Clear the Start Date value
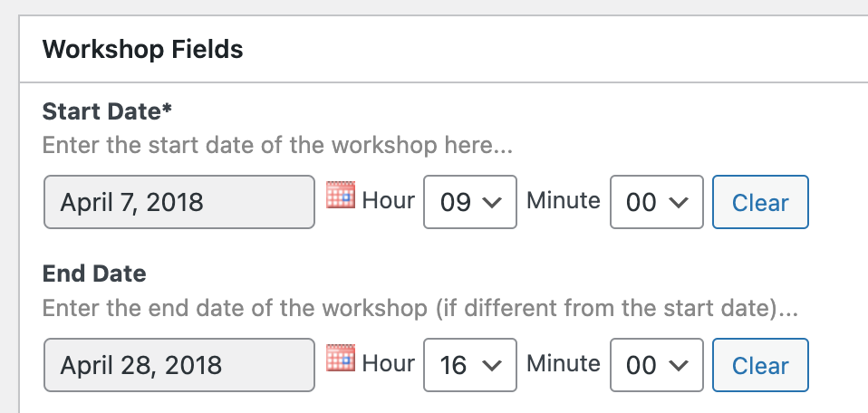This screenshot has height=413, width=868. [760, 202]
